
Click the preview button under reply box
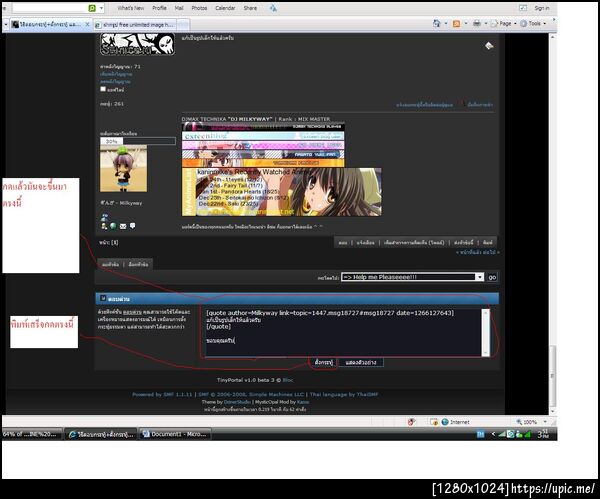pos(361,362)
